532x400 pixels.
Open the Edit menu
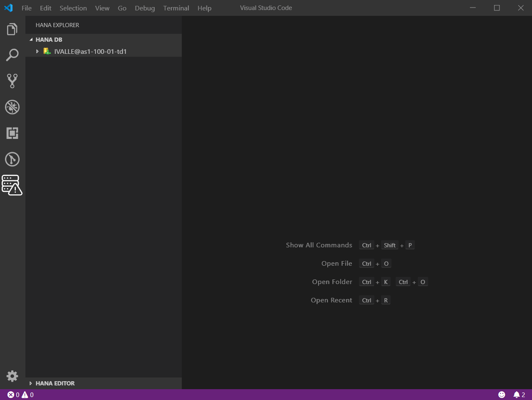(46, 8)
